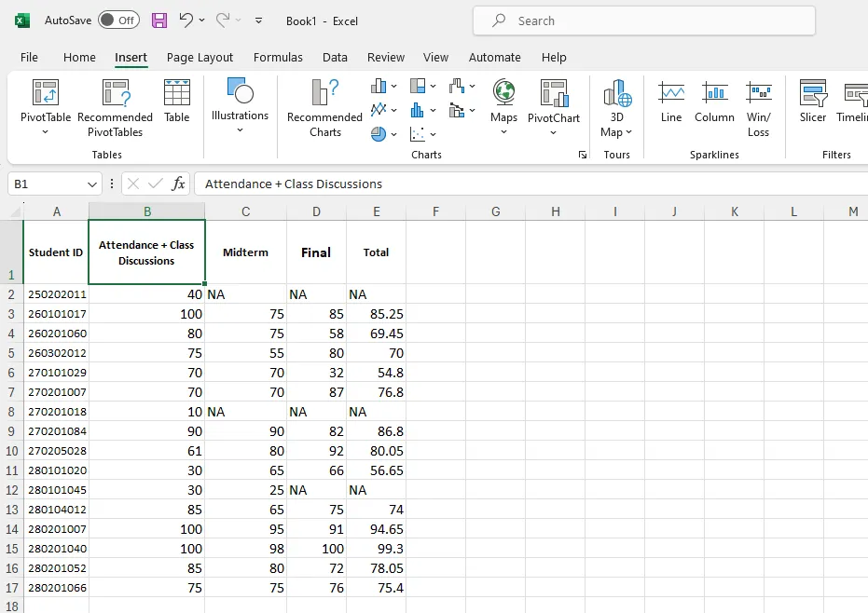Select cell B1 showing Attendance header
868x613 pixels.
(x=146, y=252)
